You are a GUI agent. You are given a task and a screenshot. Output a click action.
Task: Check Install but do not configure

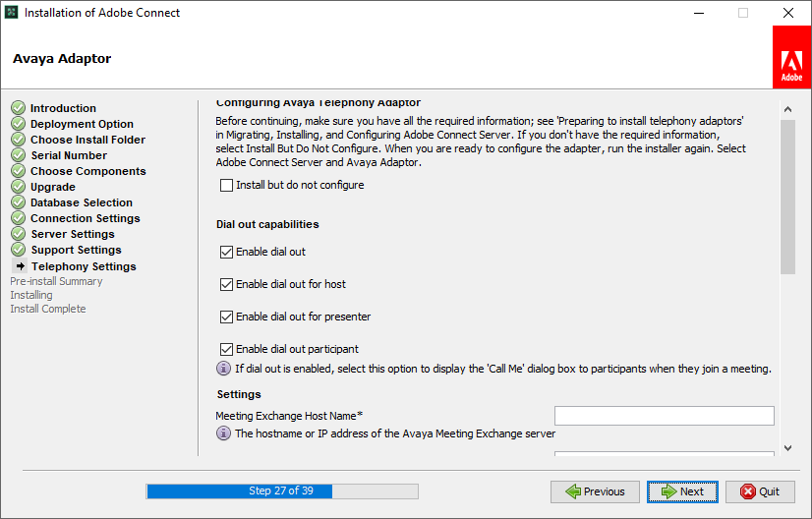(x=226, y=185)
